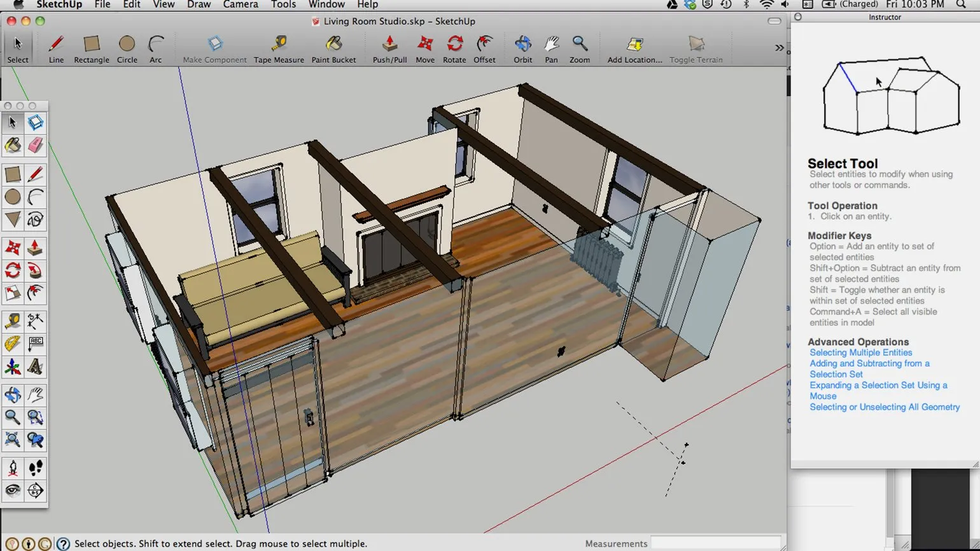Click the 3D Text tool icon
The height and width of the screenshot is (551, 980).
tap(36, 367)
